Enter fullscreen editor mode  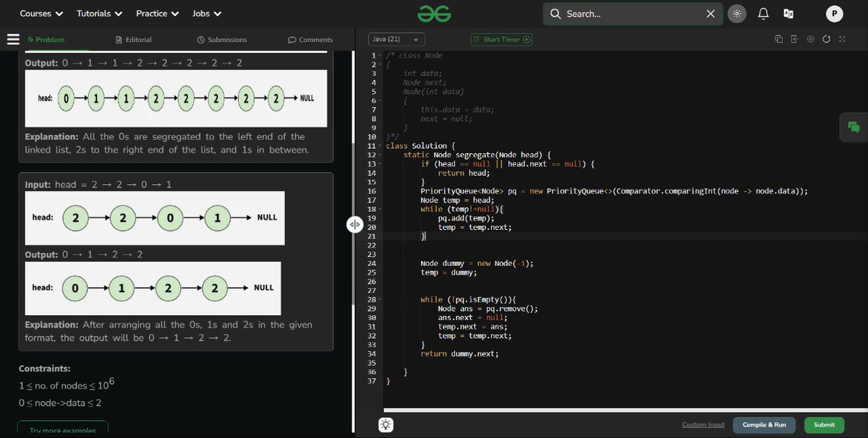click(842, 39)
